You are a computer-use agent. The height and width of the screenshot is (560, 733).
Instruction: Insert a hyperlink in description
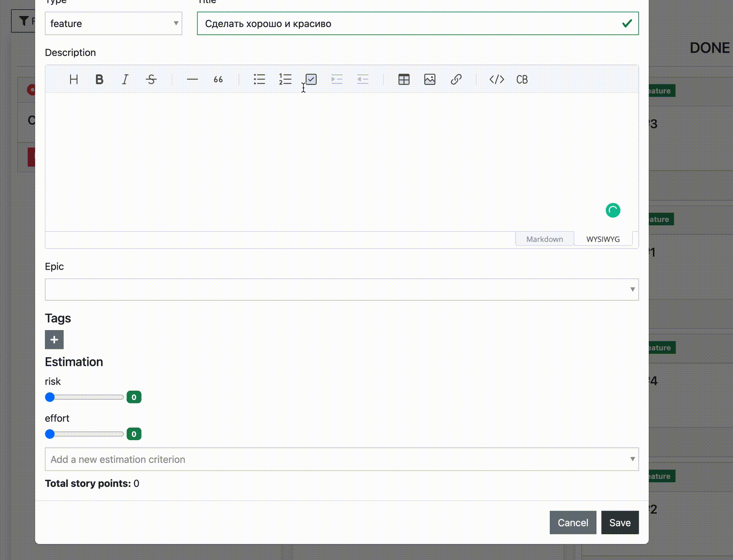(456, 80)
